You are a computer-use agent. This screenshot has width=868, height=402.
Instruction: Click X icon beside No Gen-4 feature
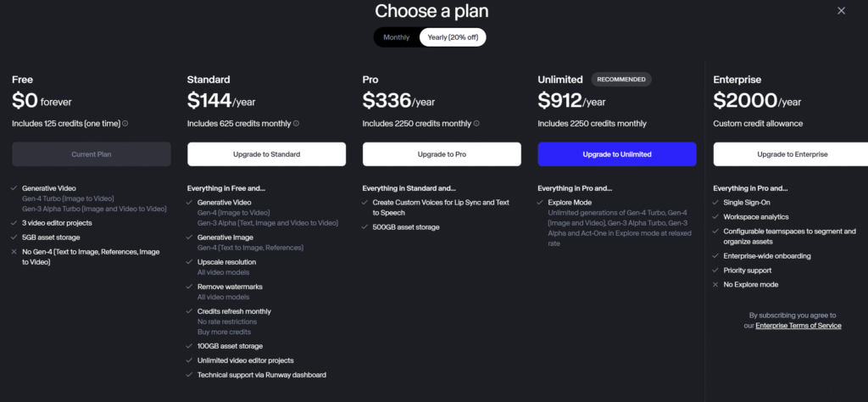[15, 252]
